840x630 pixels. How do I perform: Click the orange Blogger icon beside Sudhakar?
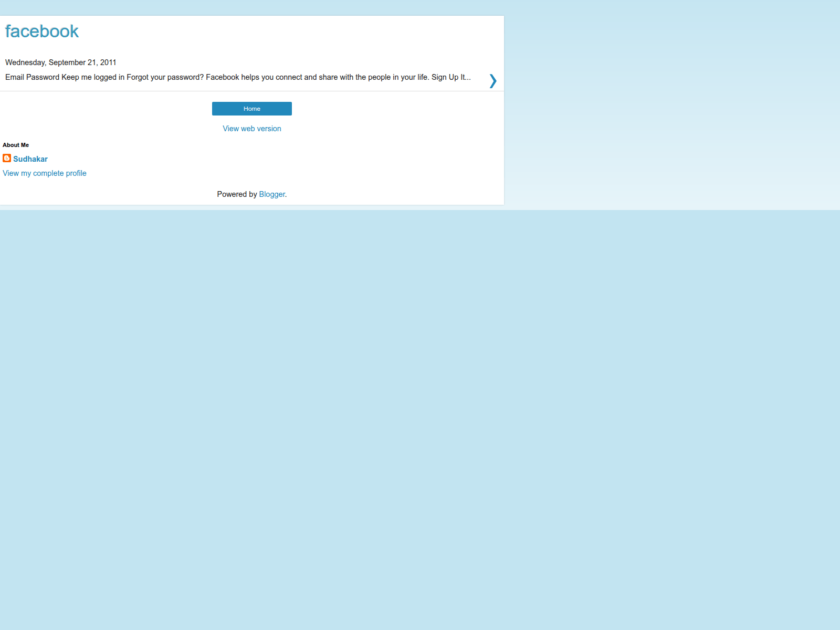tap(7, 158)
